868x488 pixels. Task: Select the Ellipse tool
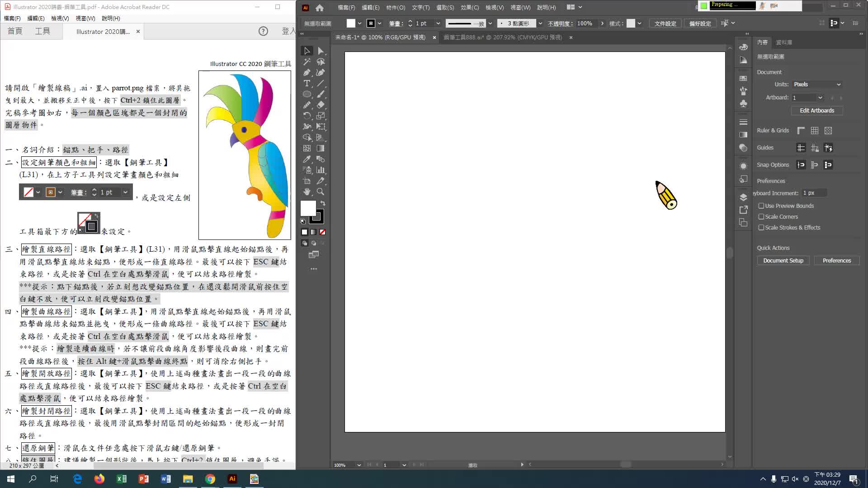[307, 94]
